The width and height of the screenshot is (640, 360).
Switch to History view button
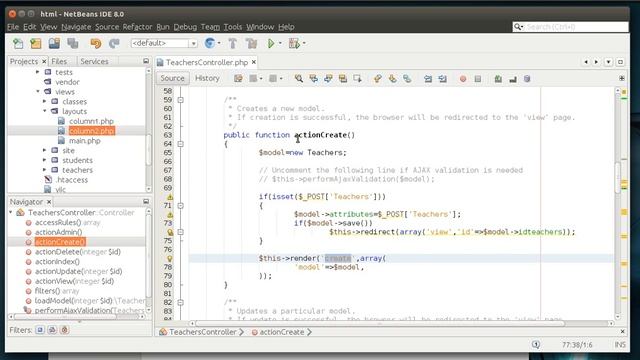tap(207, 78)
